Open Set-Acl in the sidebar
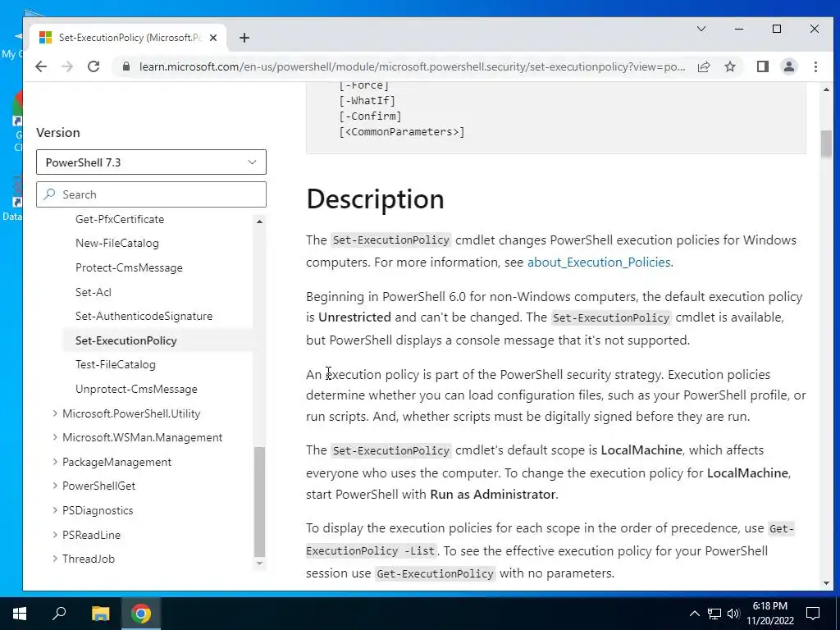Image resolution: width=840 pixels, height=630 pixels. pyautogui.click(x=94, y=292)
